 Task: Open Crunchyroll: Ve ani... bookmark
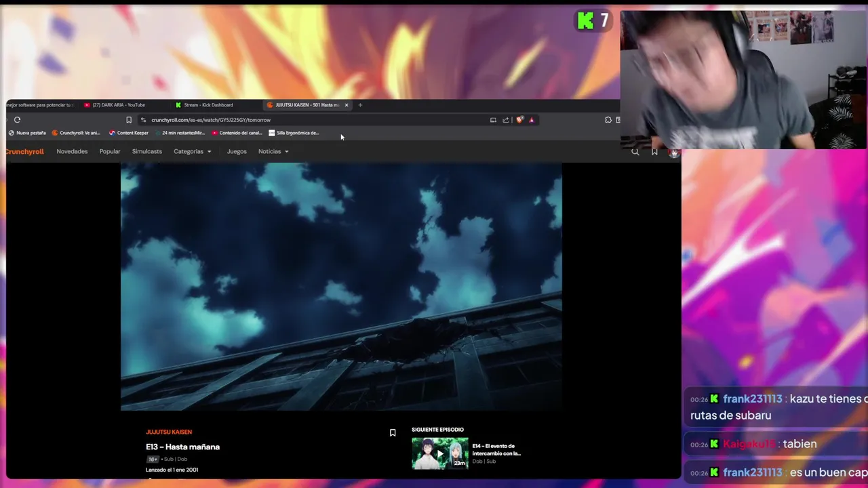(x=76, y=133)
